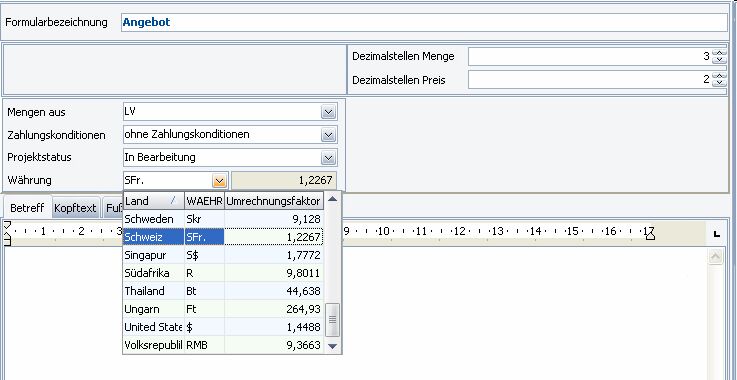737x380 pixels.
Task: Sort the list by Land column header
Action: (153, 201)
